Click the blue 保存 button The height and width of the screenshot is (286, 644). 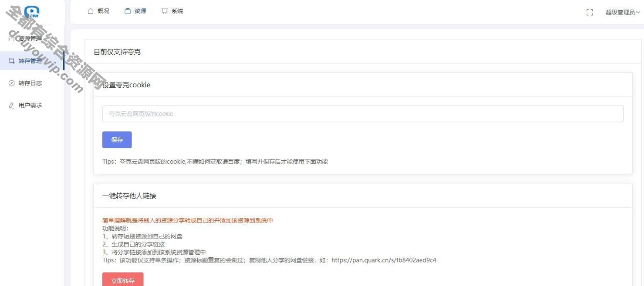tap(117, 140)
